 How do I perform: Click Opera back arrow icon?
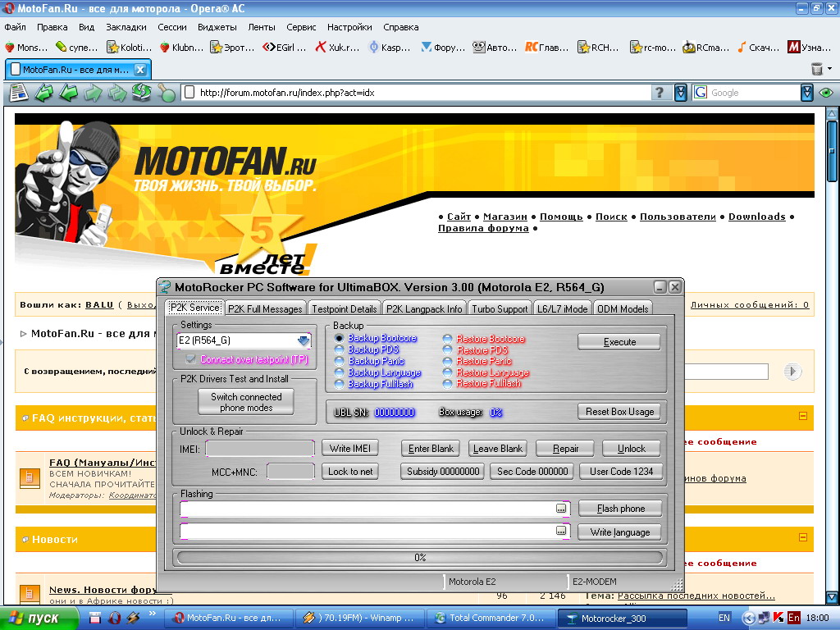[x=69, y=93]
